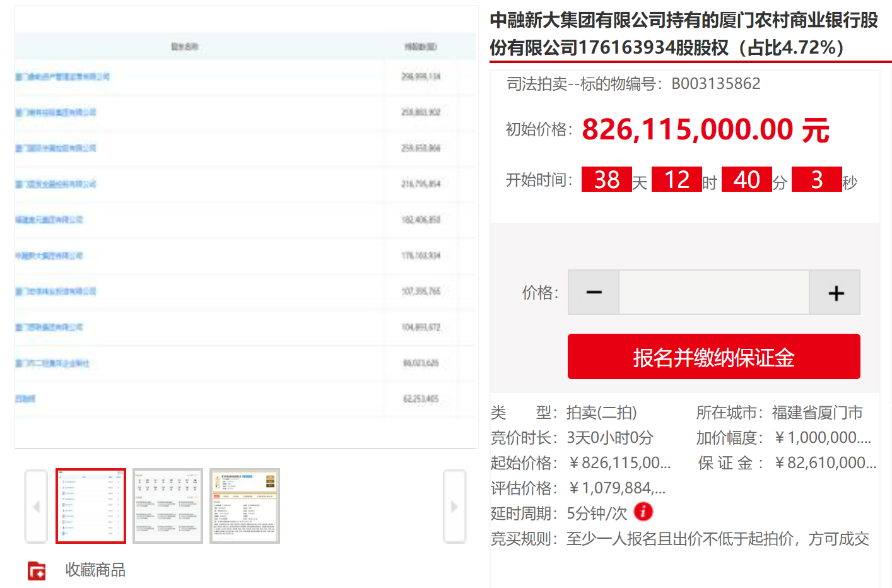Screen dimensions: 892x588
Task: Click the last shareholder row with 62,253,405 shares
Action: coord(25,399)
